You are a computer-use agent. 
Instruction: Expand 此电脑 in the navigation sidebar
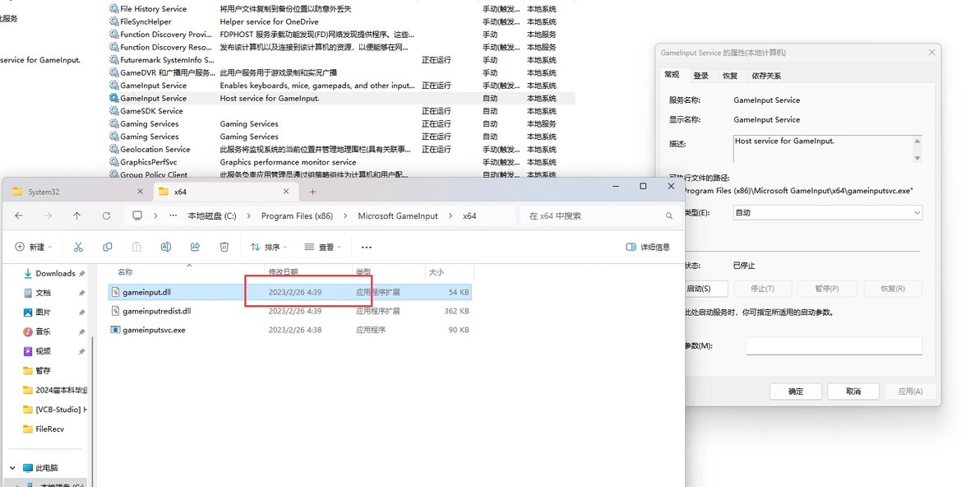click(12, 467)
